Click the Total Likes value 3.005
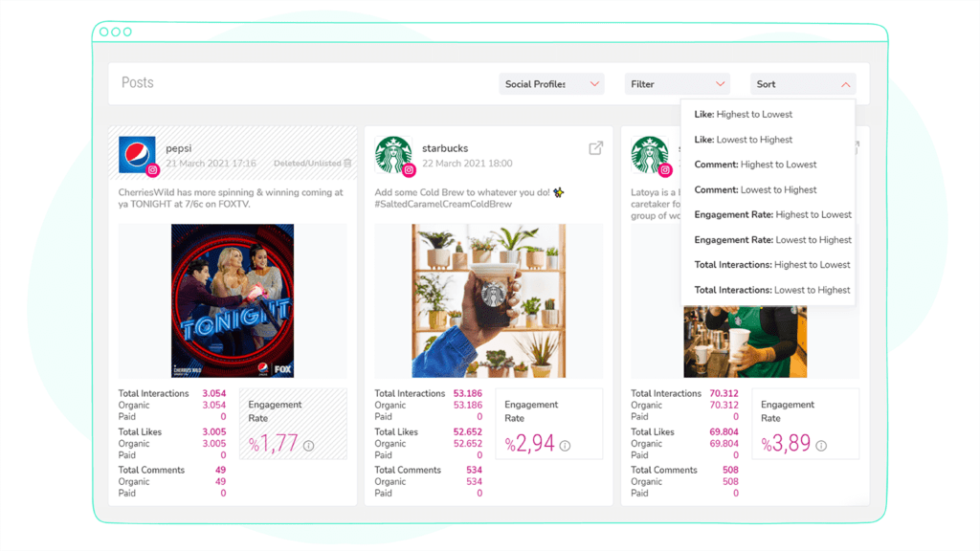 [x=213, y=431]
